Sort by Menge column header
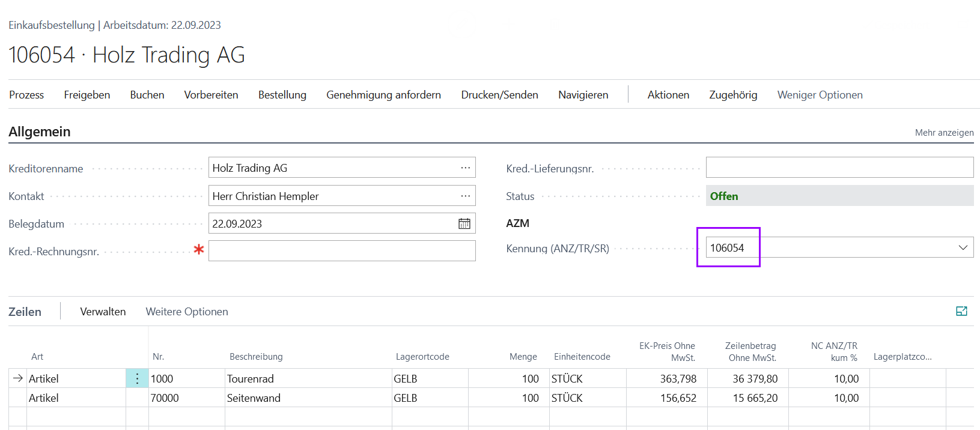Viewport: 980px width, 430px height. tap(523, 357)
